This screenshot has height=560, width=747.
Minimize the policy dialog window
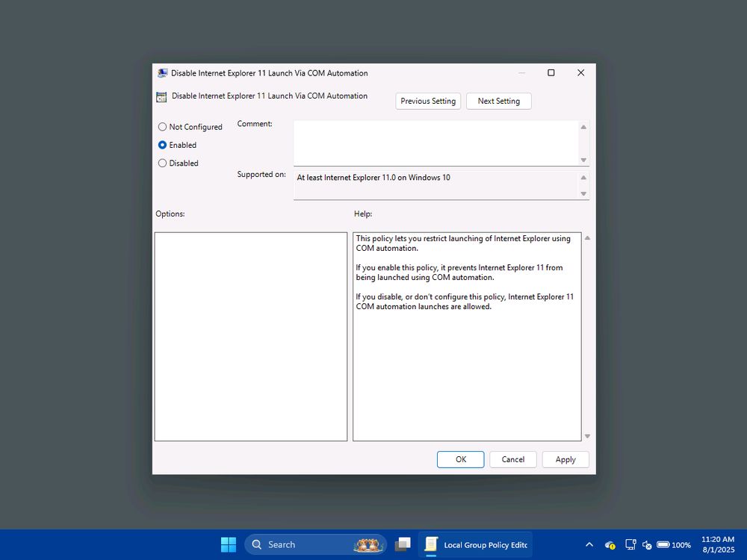click(521, 73)
